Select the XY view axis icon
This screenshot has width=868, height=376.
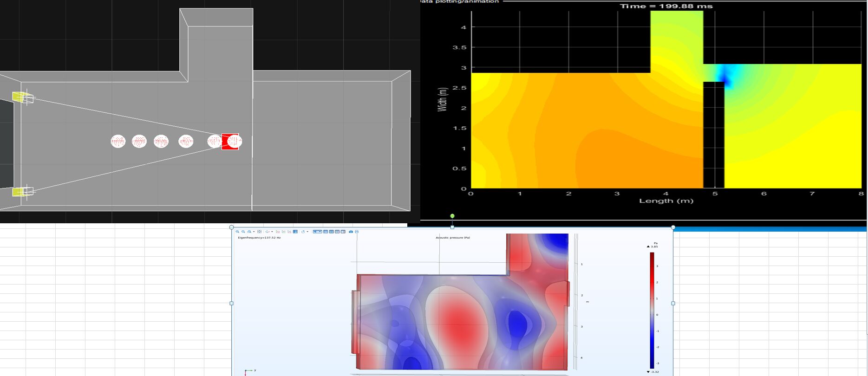[278, 232]
